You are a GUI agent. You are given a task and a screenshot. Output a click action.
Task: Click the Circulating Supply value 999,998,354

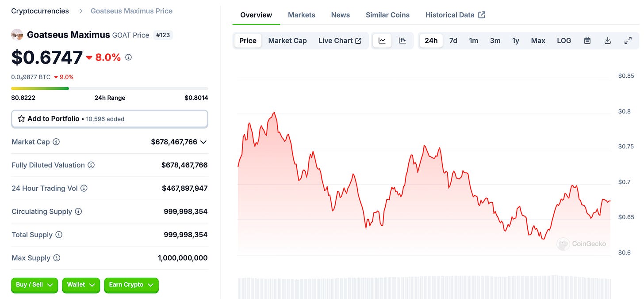click(186, 212)
